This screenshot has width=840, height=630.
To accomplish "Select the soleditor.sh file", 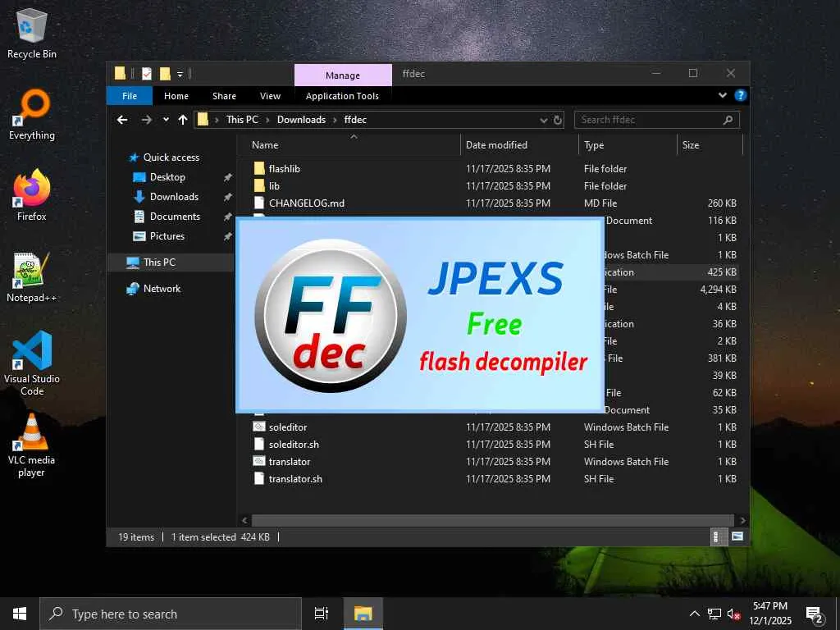I will (x=294, y=444).
